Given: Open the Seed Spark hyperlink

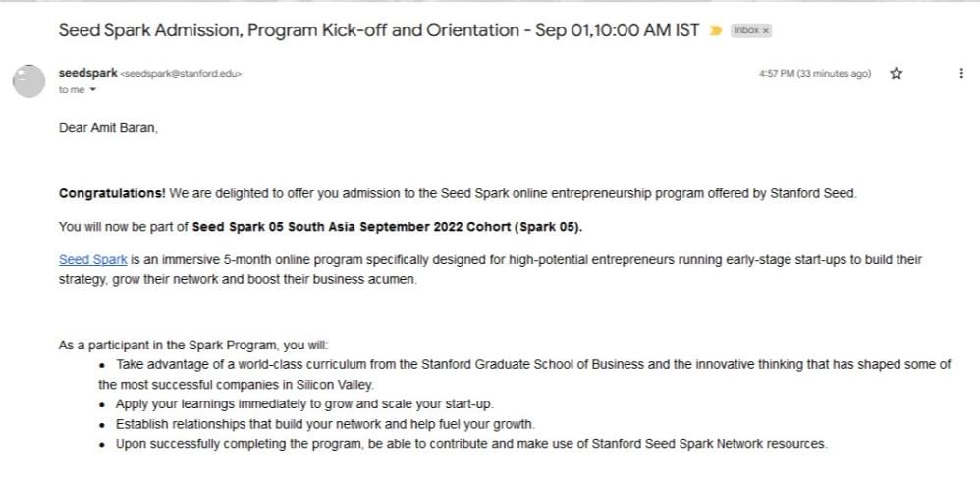Looking at the screenshot, I should click(86, 260).
